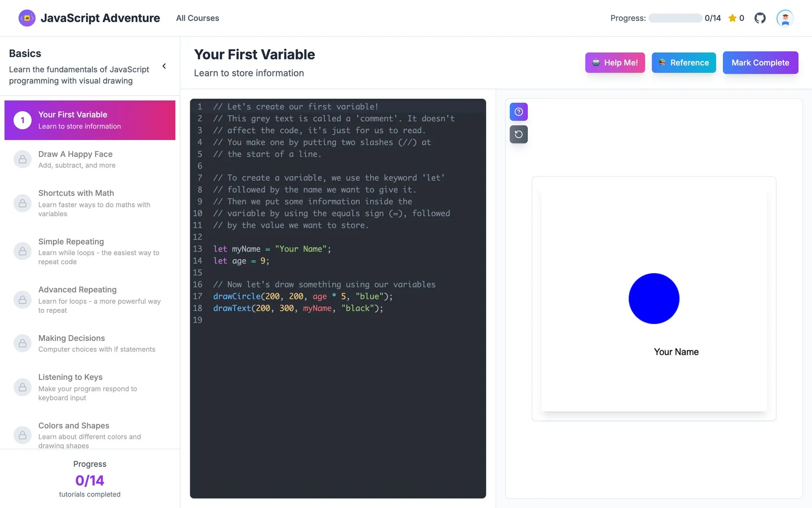Open Simple Repeating lesson

pos(90,251)
